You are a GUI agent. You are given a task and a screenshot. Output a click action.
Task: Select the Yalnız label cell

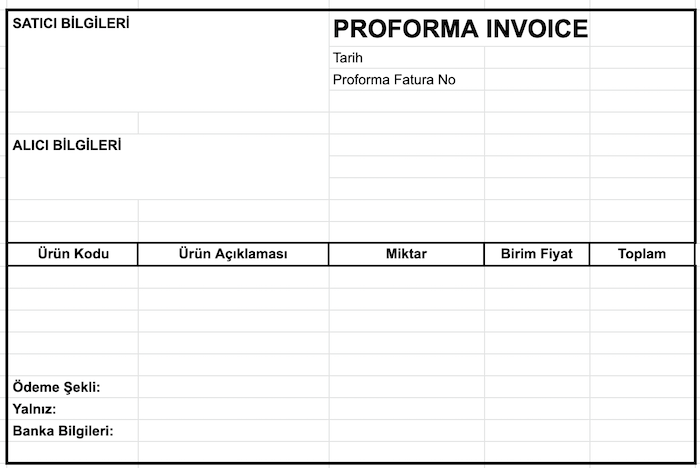34,409
